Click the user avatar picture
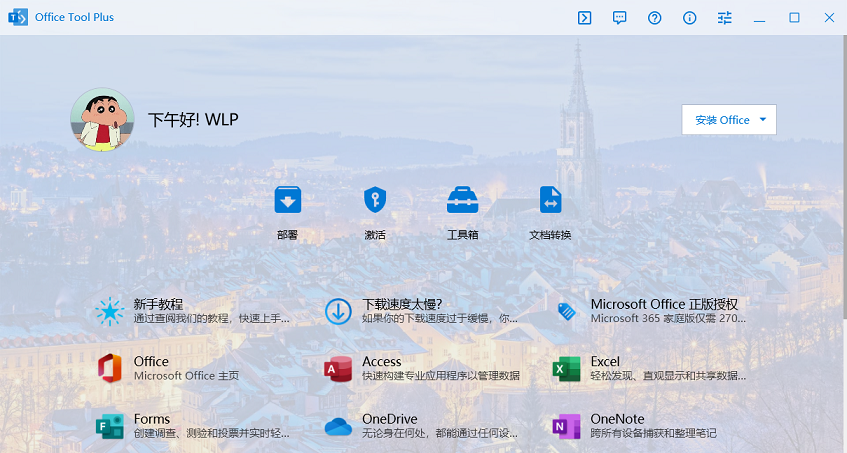The width and height of the screenshot is (847, 453). [102, 119]
